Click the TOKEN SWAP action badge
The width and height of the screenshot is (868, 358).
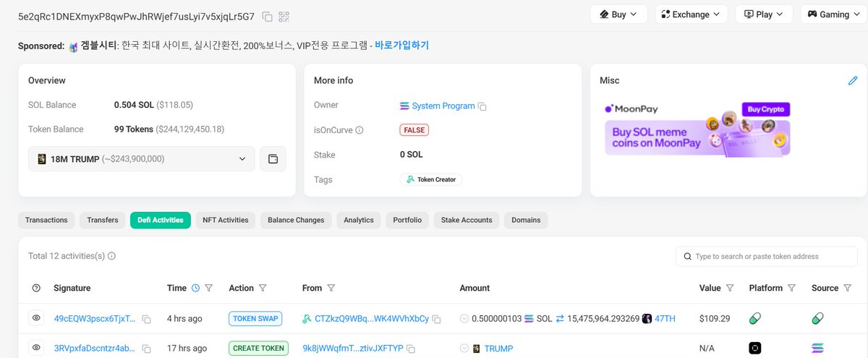click(x=255, y=318)
